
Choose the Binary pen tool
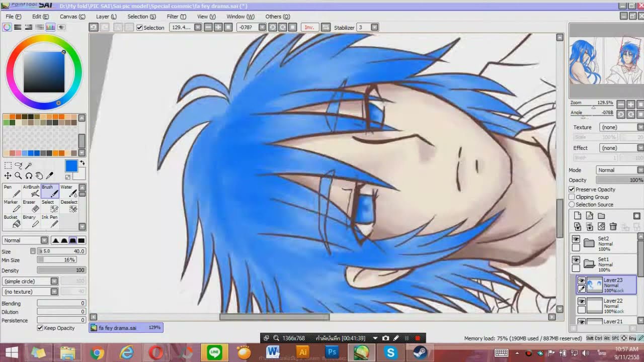(31, 222)
